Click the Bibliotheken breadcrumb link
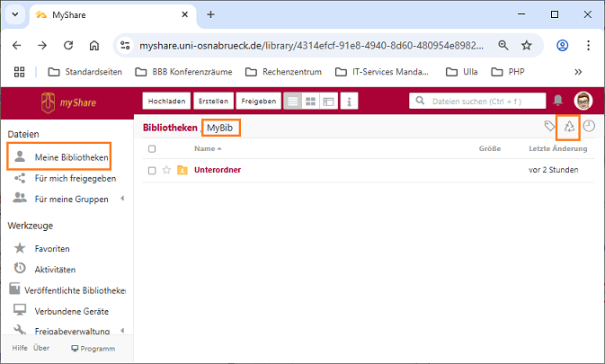This screenshot has width=605, height=364. point(170,128)
